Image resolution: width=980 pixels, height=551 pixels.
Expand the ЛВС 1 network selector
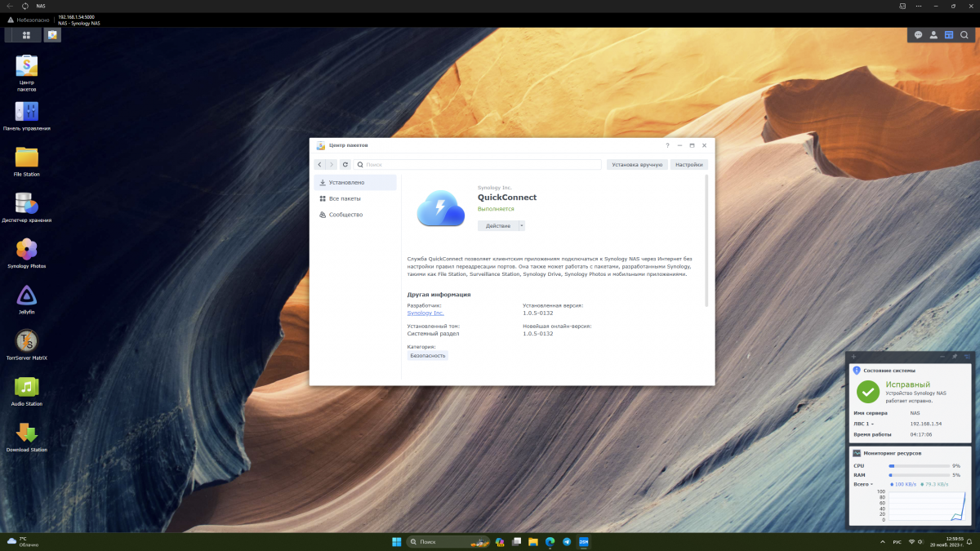pyautogui.click(x=864, y=424)
